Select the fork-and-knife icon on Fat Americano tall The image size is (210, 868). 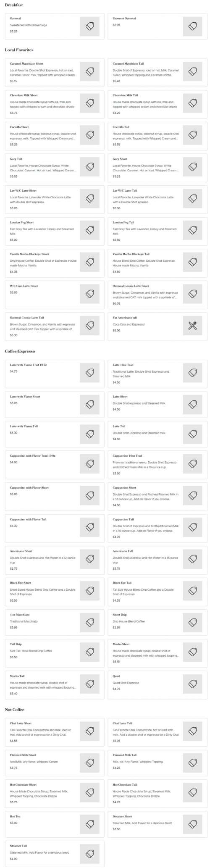click(x=192, y=325)
